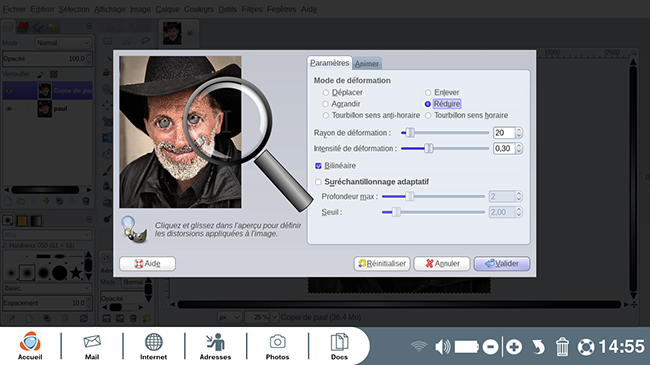Screen dimensions: 650x365
Task: Click the Valider button
Action: (x=502, y=263)
